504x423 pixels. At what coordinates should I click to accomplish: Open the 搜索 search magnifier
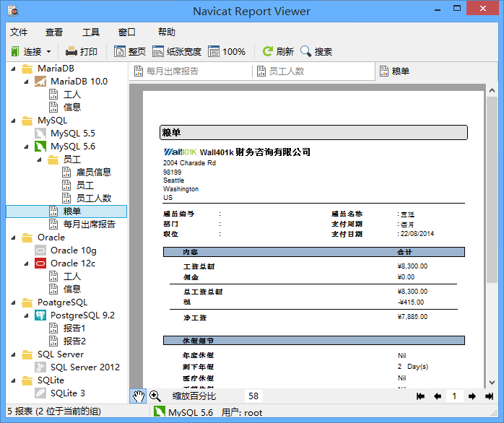[x=305, y=51]
